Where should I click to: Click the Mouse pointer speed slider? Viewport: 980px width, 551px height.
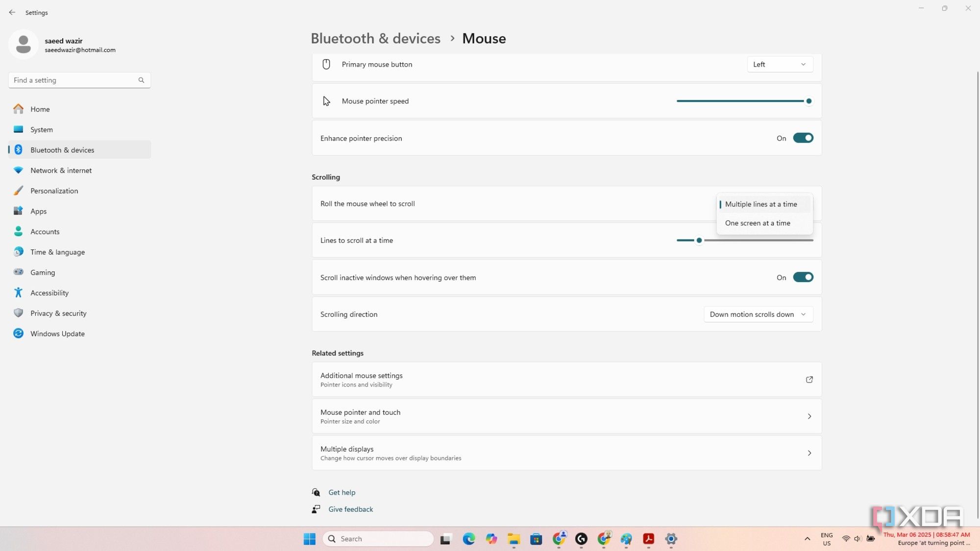point(745,101)
